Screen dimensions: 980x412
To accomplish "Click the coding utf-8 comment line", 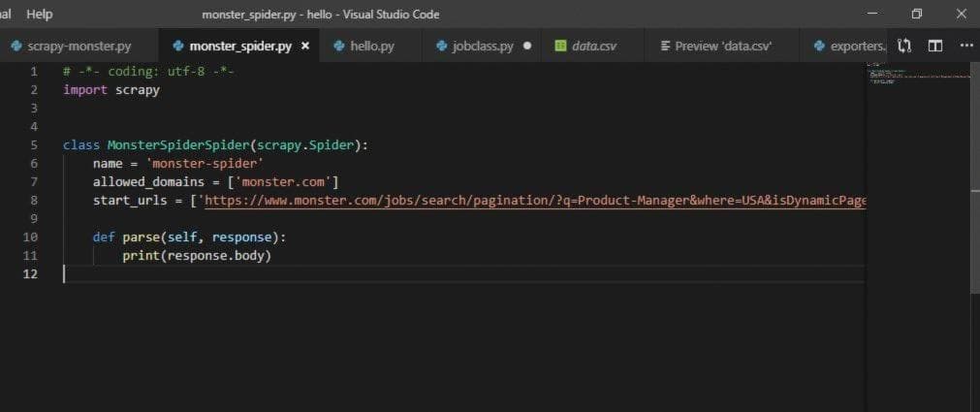I will coord(148,72).
